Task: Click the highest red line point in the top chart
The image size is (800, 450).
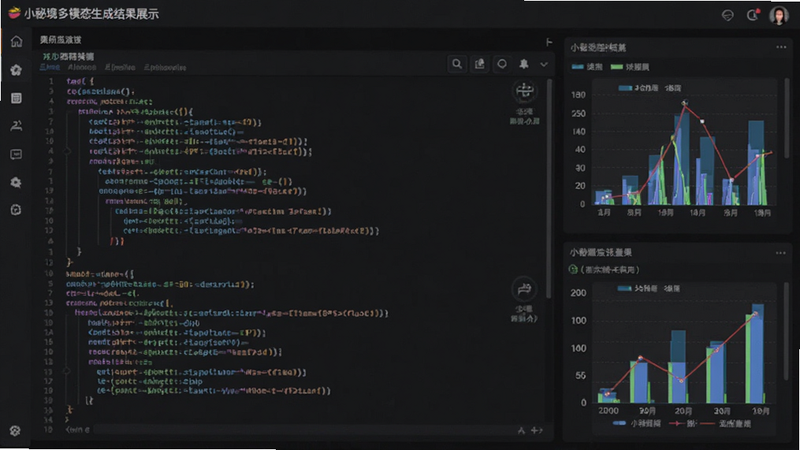Action: 685,103
